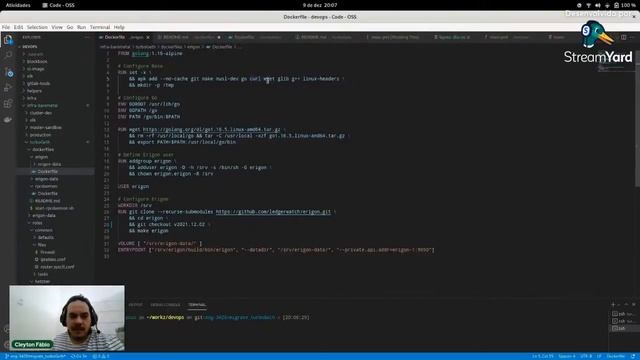Select the third zsh terminal in list
The image size is (640, 360).
click(623, 328)
